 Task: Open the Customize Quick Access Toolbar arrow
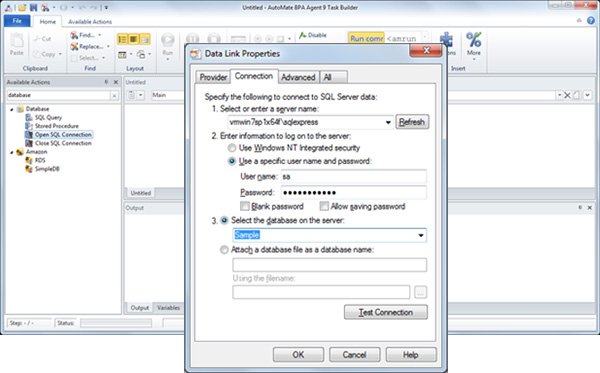point(106,7)
